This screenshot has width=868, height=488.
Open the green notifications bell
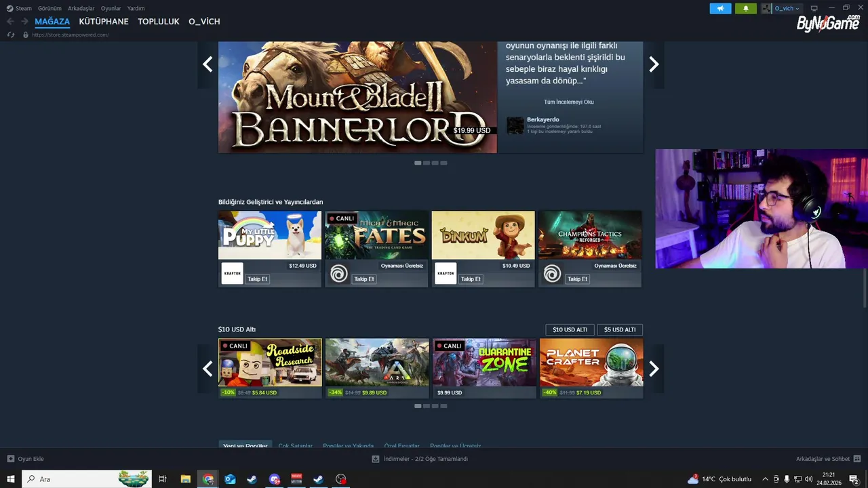pos(746,8)
